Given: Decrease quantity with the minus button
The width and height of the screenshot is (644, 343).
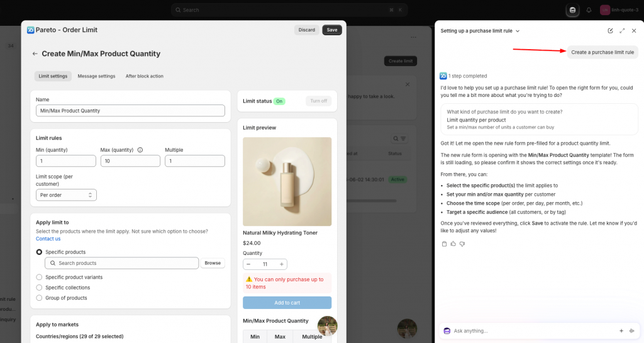Looking at the screenshot, I should coord(248,264).
